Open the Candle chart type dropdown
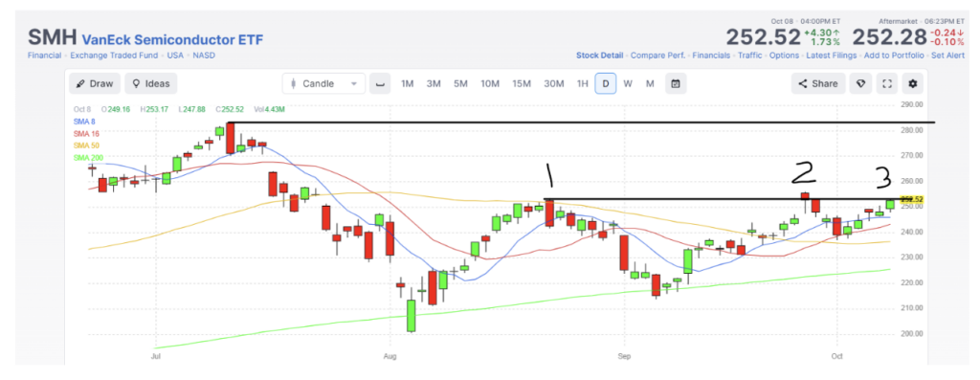This screenshot has height=380, width=980. [x=323, y=83]
